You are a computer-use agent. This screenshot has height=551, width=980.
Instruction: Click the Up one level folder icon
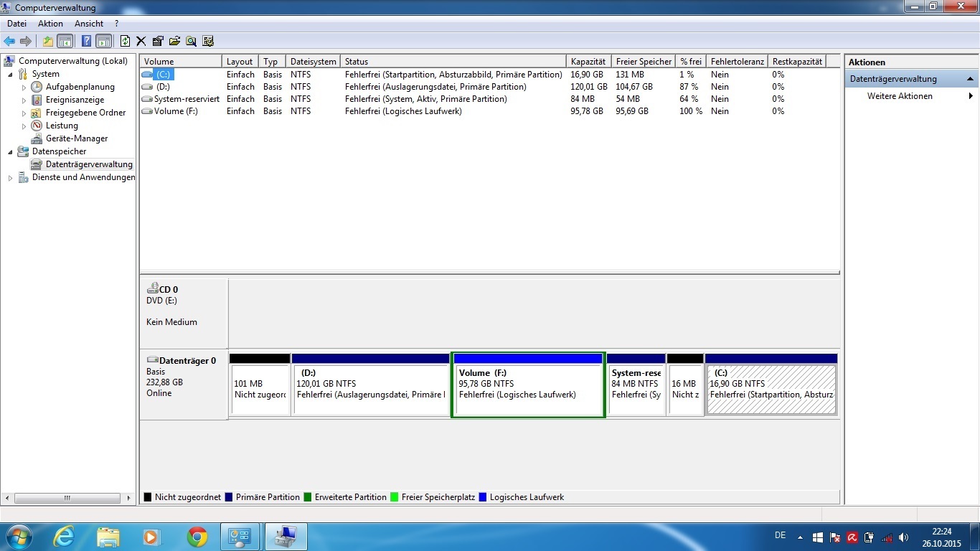point(47,41)
